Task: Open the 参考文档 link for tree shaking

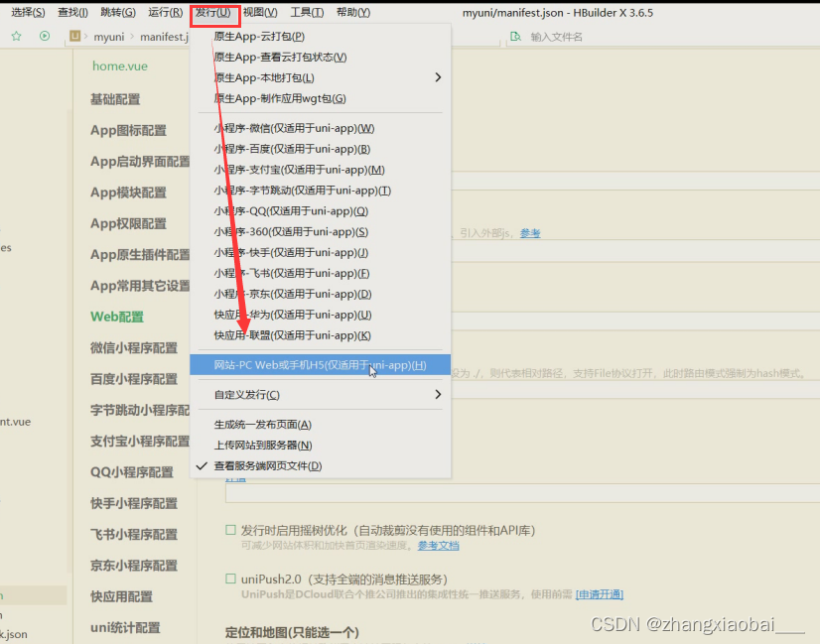Action: [438, 546]
